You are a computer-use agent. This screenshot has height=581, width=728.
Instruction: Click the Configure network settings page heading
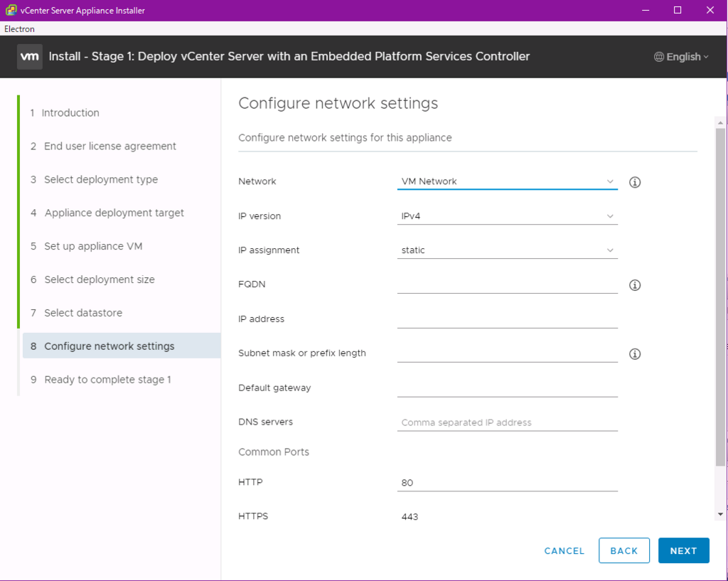click(x=338, y=103)
